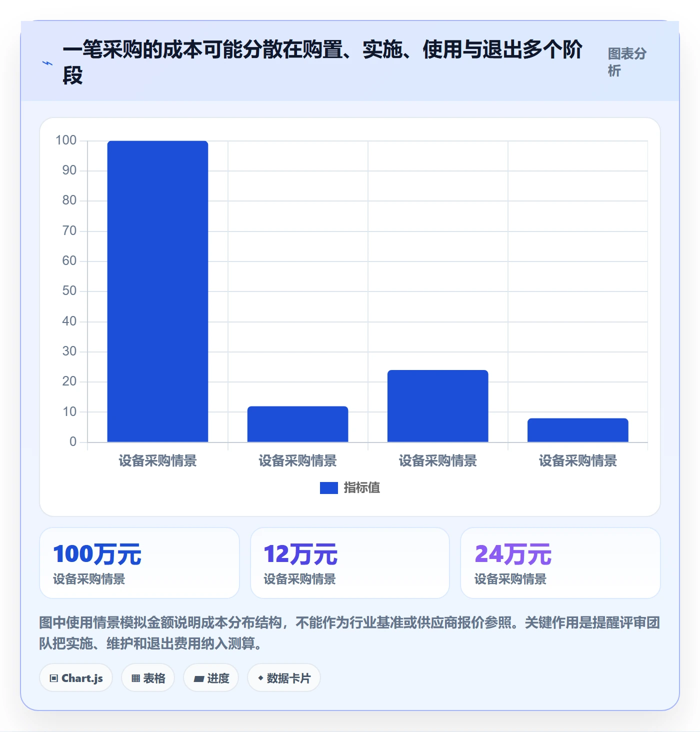Click the lightning icon beside the title
Image resolution: width=700 pixels, height=732 pixels.
47,63
